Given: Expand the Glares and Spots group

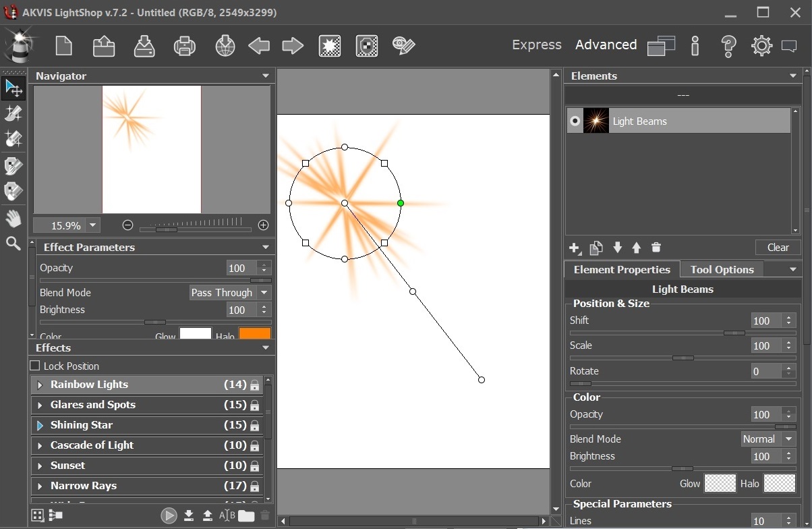Looking at the screenshot, I should pyautogui.click(x=40, y=406).
